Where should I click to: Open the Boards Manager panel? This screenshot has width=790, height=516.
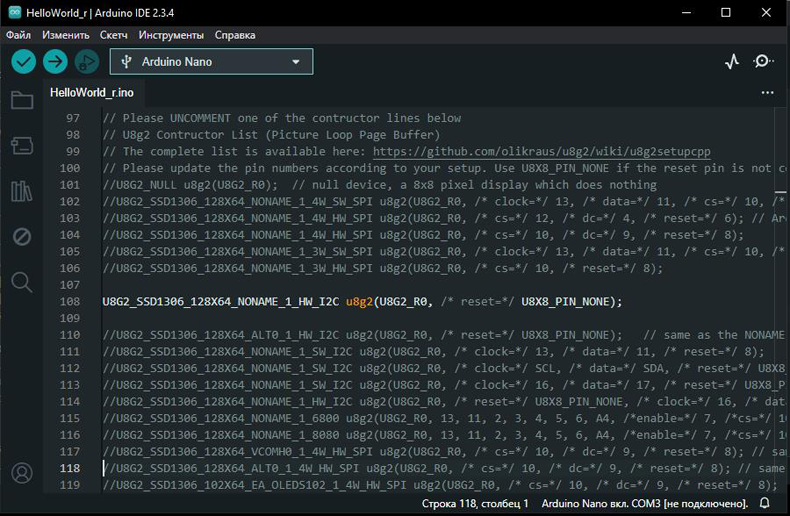(22, 146)
